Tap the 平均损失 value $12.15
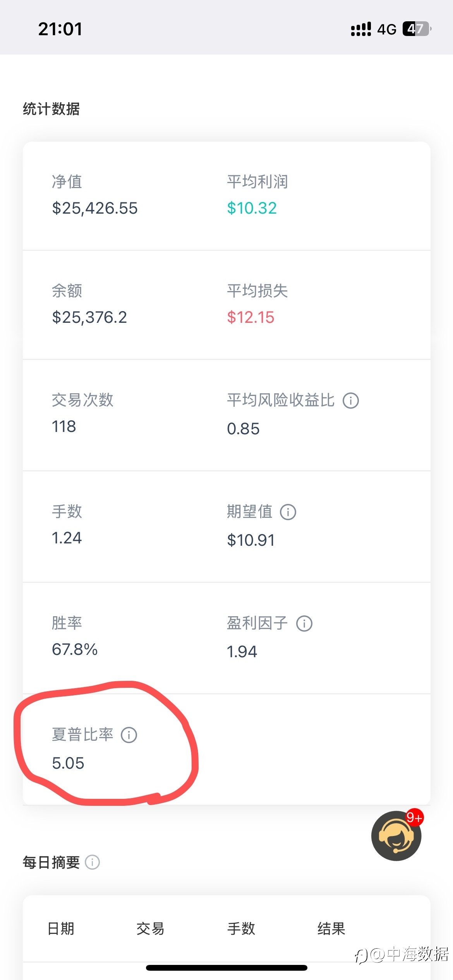The width and height of the screenshot is (453, 980). (251, 317)
